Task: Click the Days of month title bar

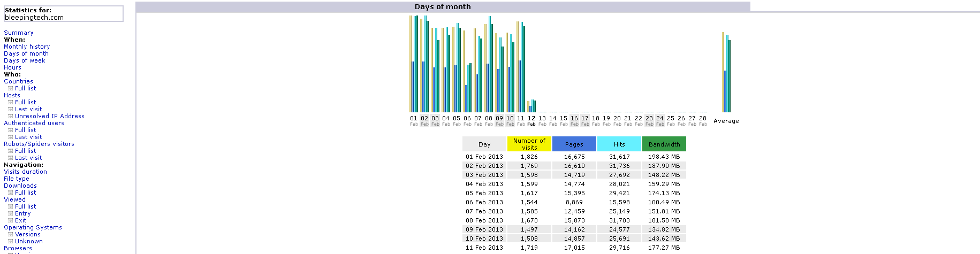Action: (443, 6)
